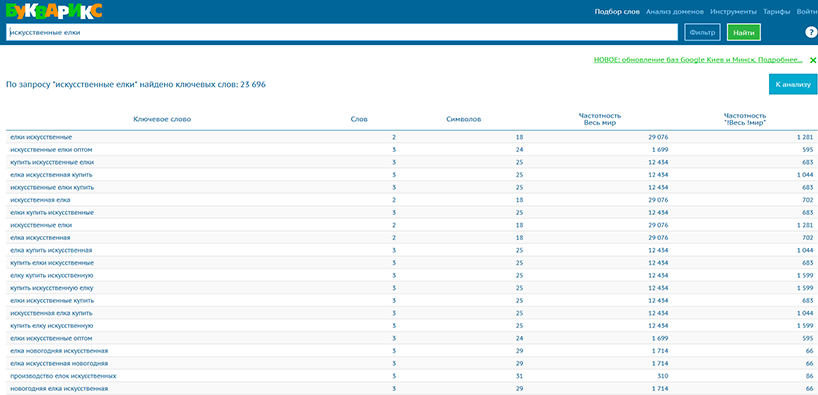
Task: Select the keyword 'елки искусственные купить'
Action: click(52, 301)
